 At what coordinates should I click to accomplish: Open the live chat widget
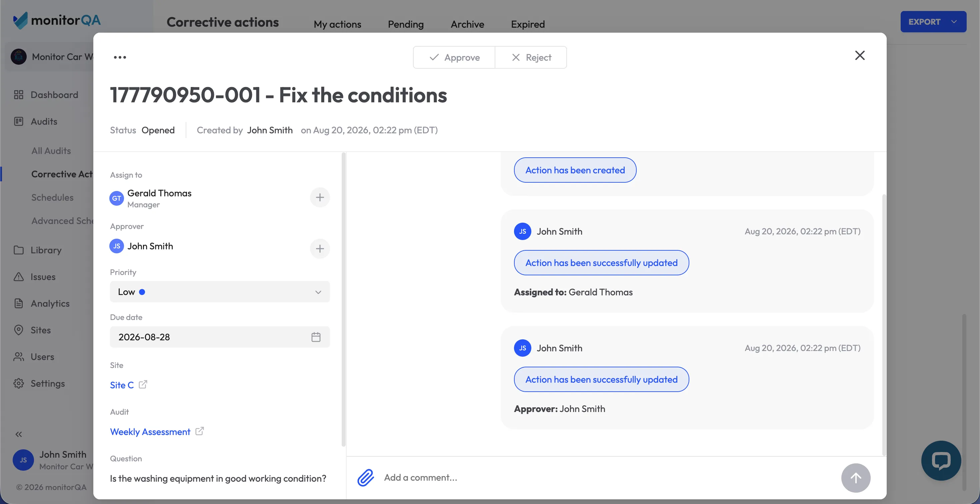coord(941,461)
